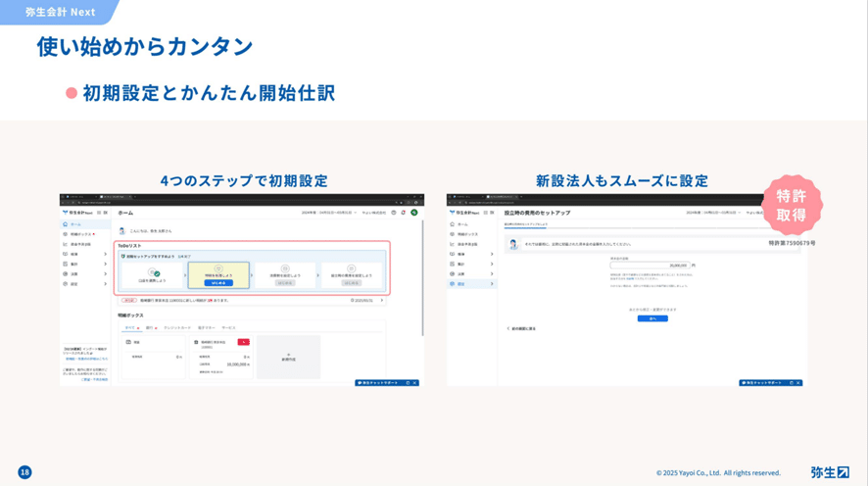Image resolution: width=868 pixels, height=486 pixels.
Task: Expand 集計 chevron in left screenshot sidebar
Action: point(105,264)
